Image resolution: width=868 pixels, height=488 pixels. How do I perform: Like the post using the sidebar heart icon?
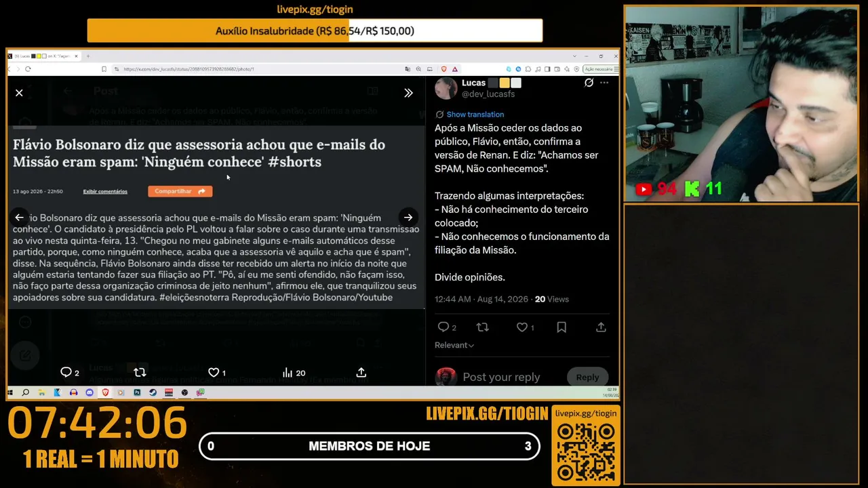tap(522, 327)
